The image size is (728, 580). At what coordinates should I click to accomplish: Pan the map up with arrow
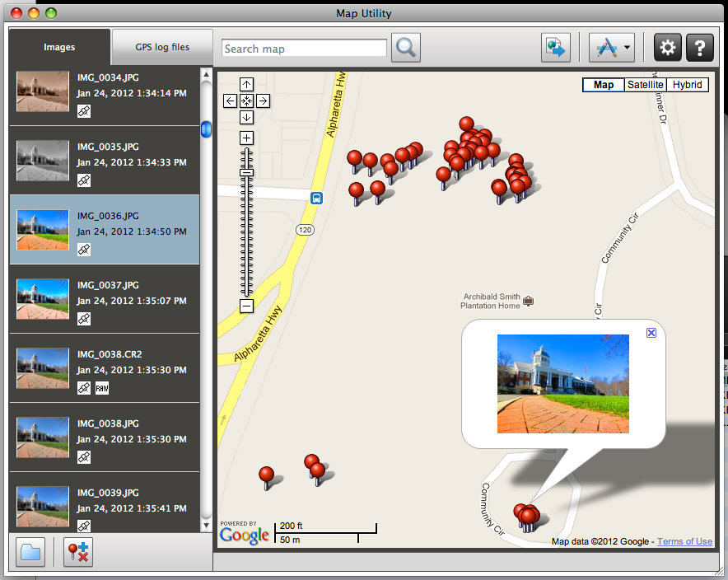(x=246, y=84)
